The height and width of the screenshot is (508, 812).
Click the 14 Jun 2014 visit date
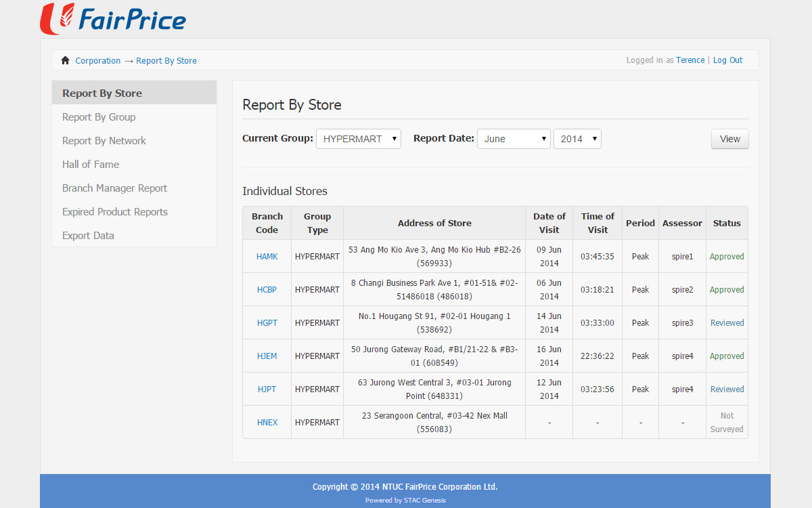(549, 322)
